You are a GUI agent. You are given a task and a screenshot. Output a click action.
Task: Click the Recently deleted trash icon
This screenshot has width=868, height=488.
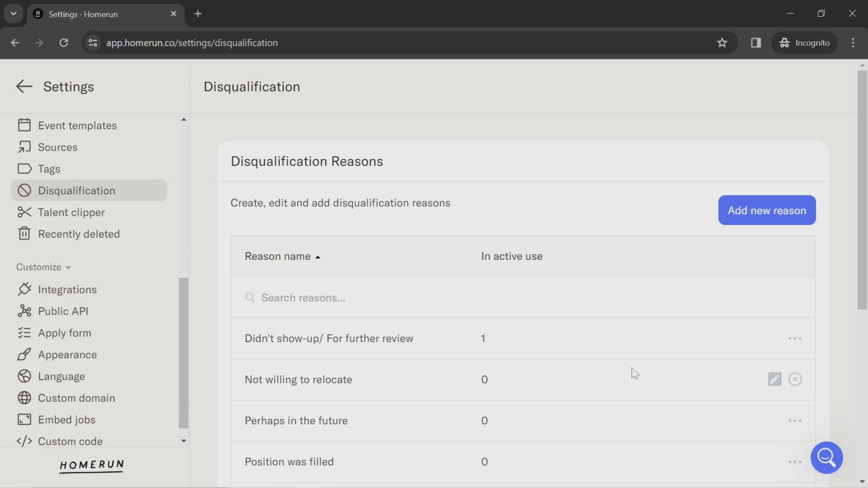pos(24,234)
